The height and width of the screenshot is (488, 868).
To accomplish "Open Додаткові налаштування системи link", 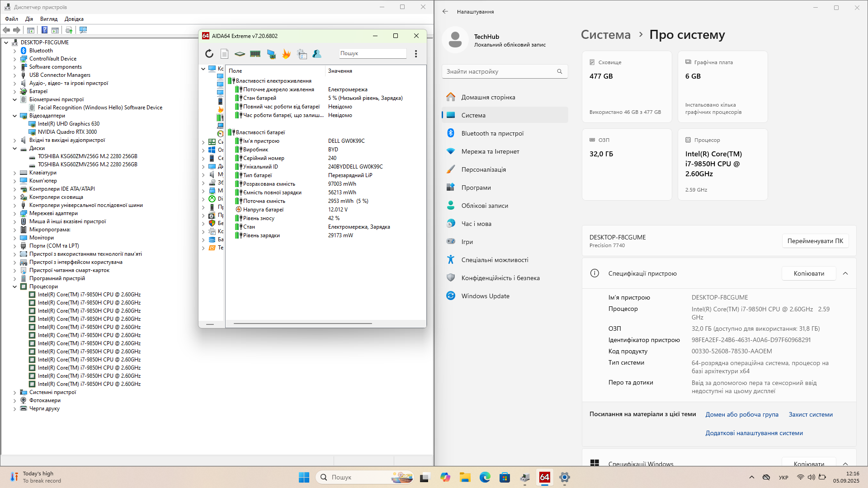I will coord(754,433).
